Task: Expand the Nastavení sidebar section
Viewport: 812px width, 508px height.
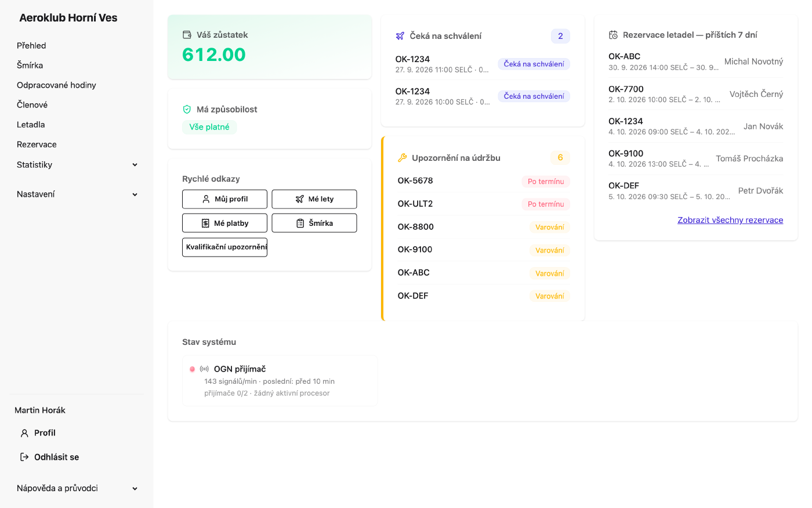Action: (x=78, y=194)
